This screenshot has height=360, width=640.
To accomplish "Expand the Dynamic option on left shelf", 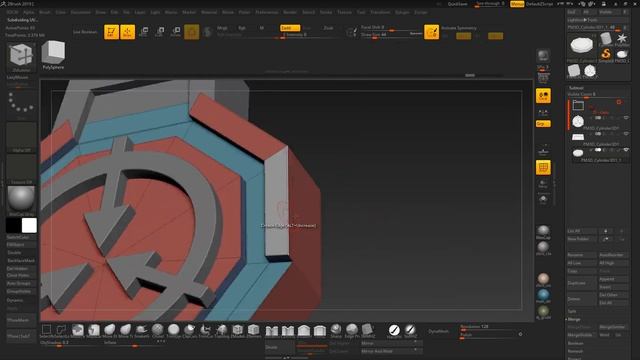I will click(15, 300).
